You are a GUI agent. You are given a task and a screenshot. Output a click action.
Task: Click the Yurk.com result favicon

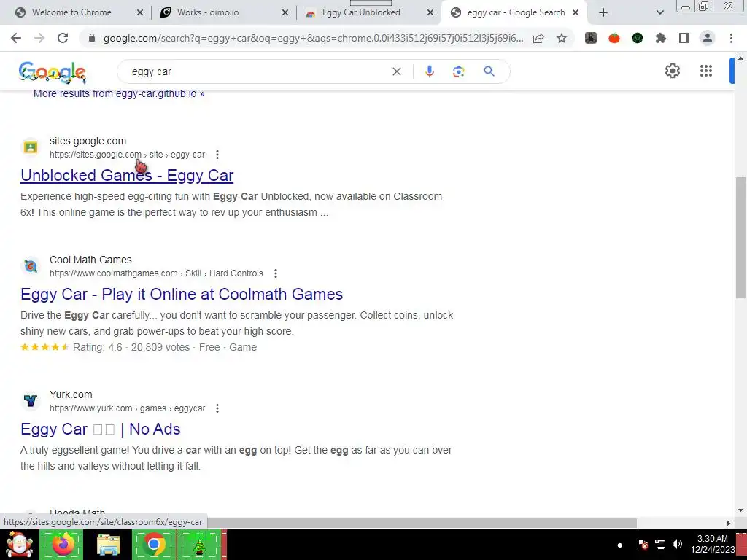click(x=31, y=401)
